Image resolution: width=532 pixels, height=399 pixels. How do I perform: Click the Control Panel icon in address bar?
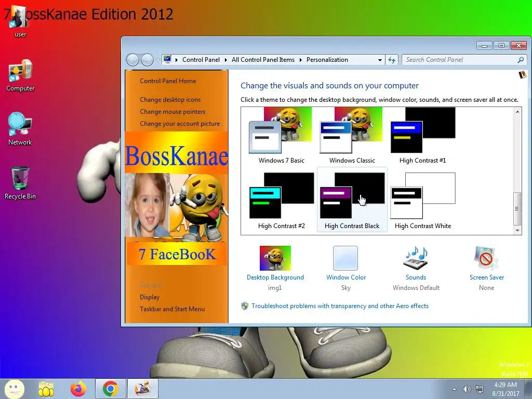167,59
